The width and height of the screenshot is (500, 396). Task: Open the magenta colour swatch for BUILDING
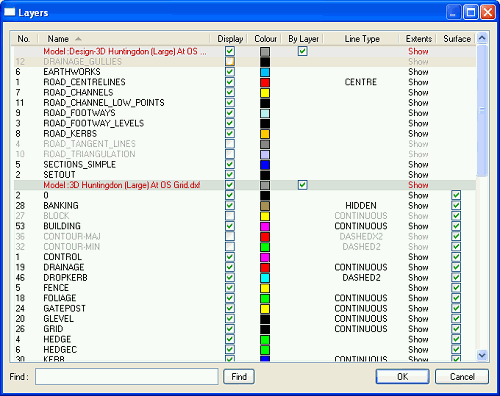(x=265, y=227)
